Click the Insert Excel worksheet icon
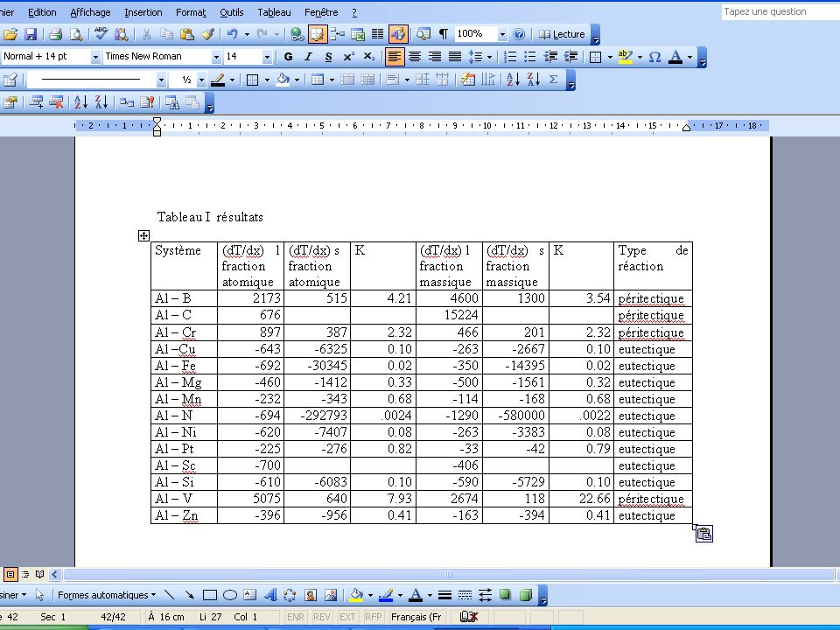 [x=358, y=34]
